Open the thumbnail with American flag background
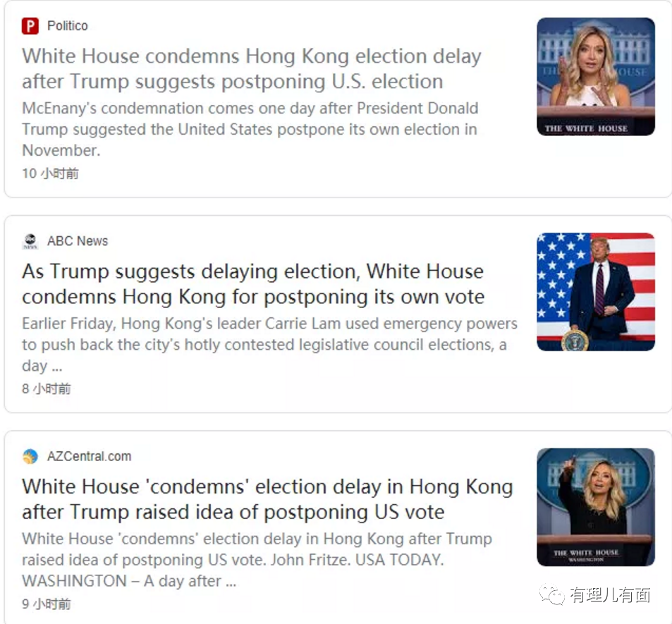 click(x=596, y=292)
